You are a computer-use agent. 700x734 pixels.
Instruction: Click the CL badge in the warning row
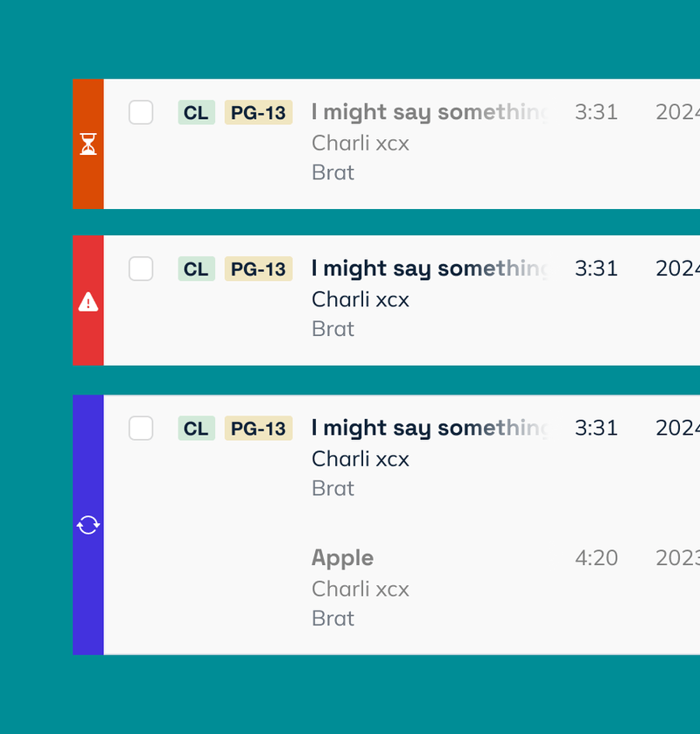pyautogui.click(x=196, y=269)
